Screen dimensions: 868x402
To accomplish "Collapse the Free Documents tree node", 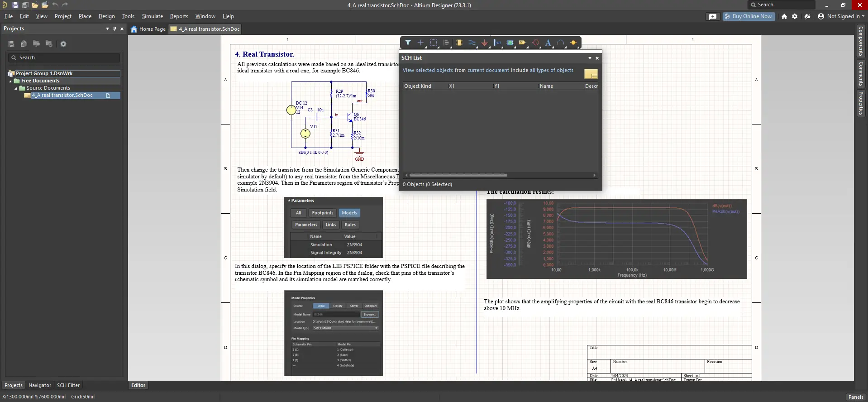I will pos(10,81).
